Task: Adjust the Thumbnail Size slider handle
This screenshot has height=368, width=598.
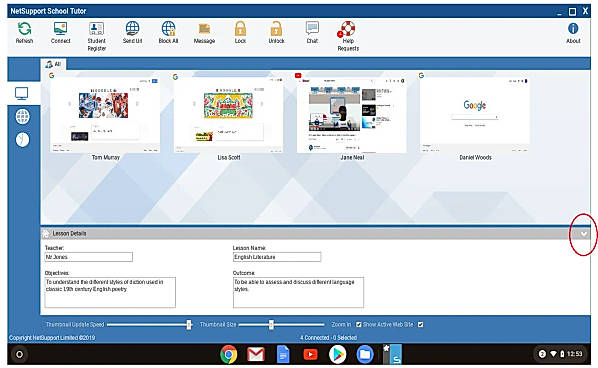Action: [271, 325]
